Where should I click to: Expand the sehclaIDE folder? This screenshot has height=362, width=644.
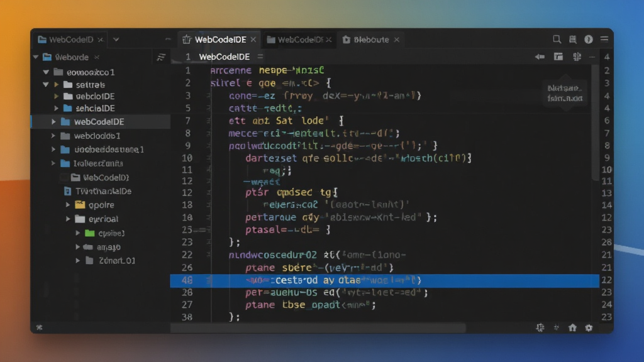click(x=57, y=108)
